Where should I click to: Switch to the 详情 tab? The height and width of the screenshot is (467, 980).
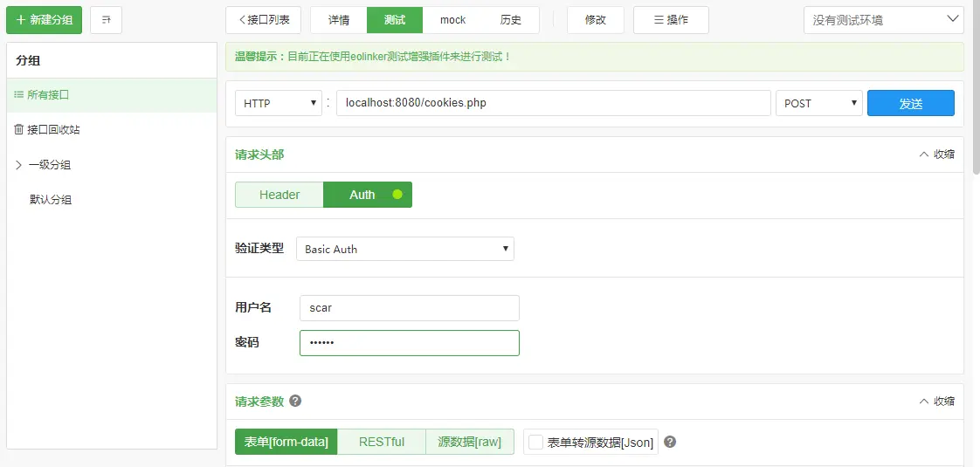point(339,20)
